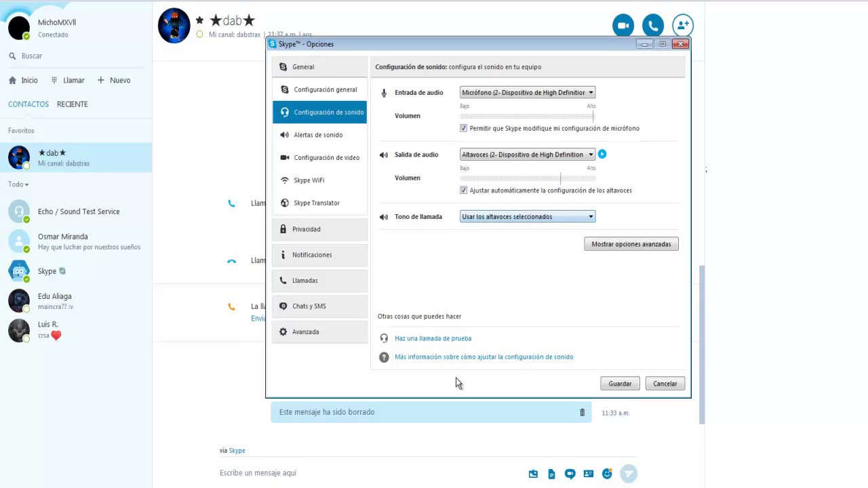Switch to the RECIENTE tab
The image size is (868, 488).
click(x=73, y=104)
